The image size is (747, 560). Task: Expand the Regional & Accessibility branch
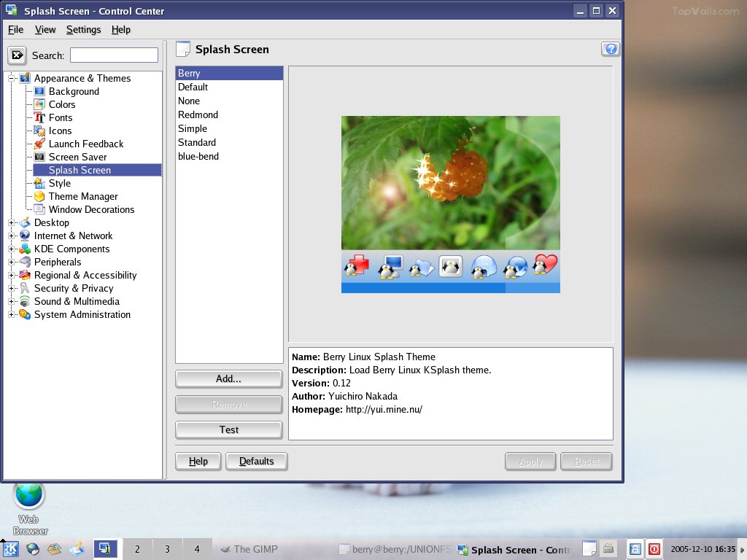point(12,275)
